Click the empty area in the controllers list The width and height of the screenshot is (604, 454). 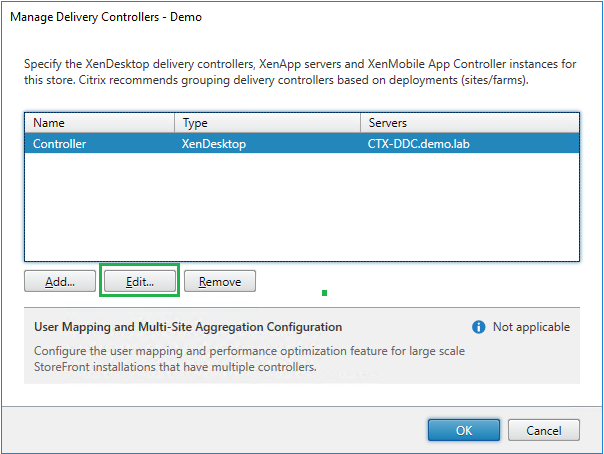(300, 210)
